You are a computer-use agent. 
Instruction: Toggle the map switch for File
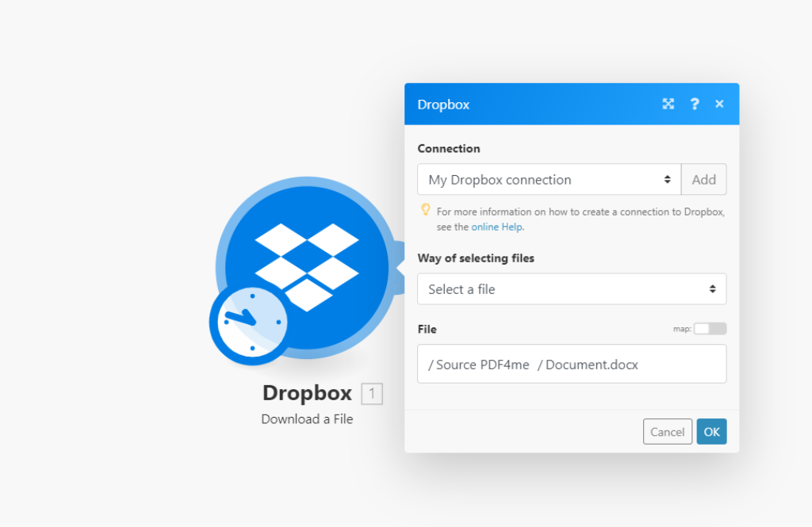coord(710,329)
